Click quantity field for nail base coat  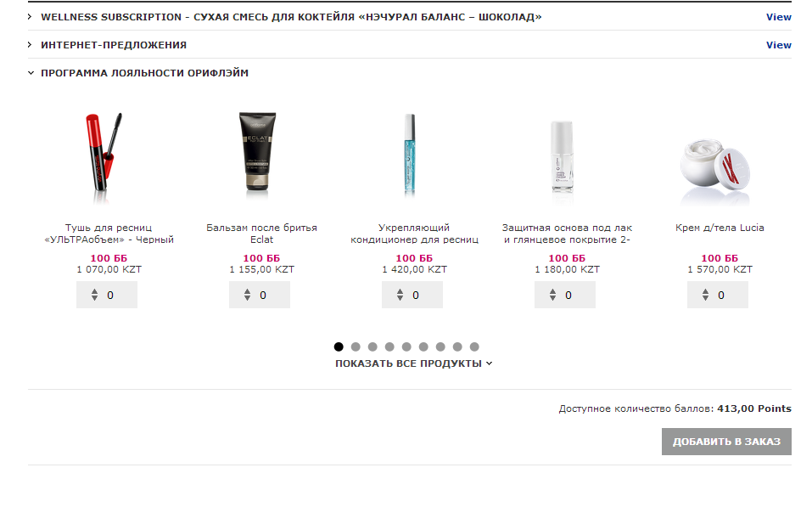(565, 295)
